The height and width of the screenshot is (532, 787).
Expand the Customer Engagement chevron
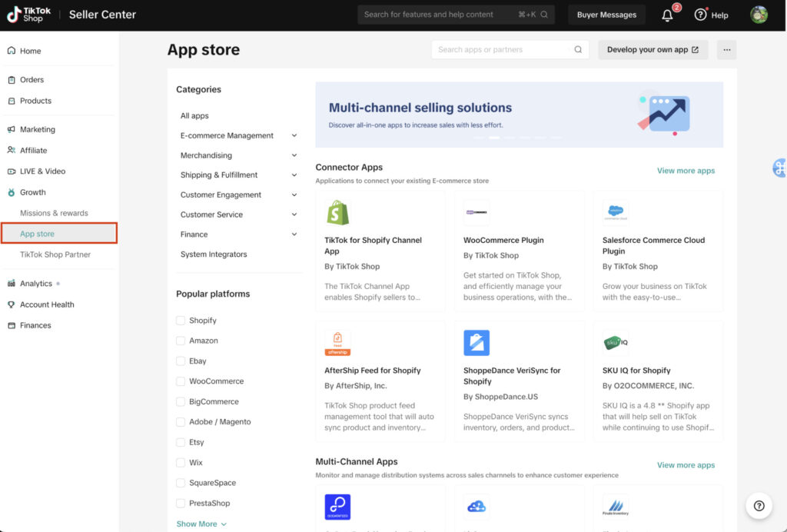[x=294, y=195]
